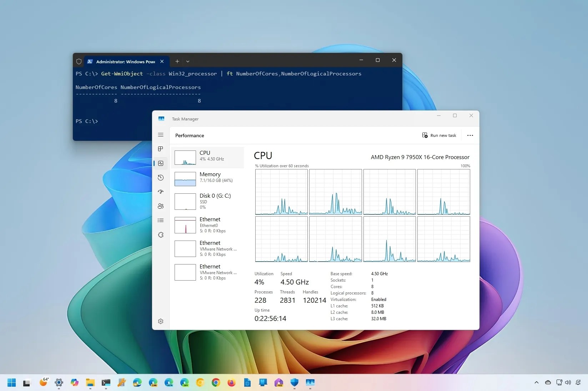Open a new tab in Windows Terminal
588x391 pixels.
[177, 61]
